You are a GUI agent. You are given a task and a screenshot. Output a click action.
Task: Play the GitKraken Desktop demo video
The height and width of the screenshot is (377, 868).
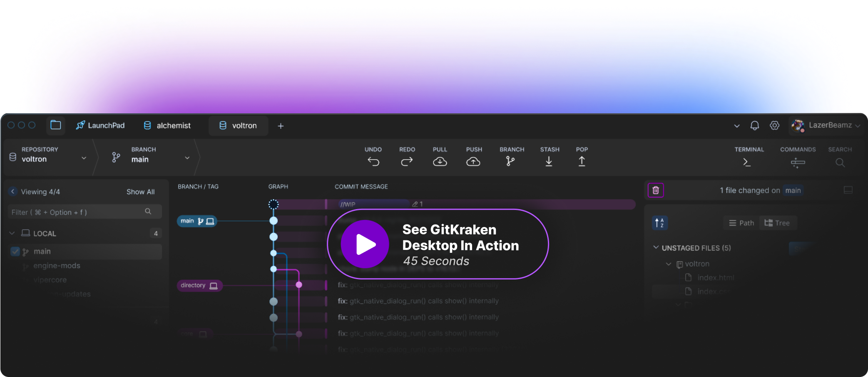[365, 245]
